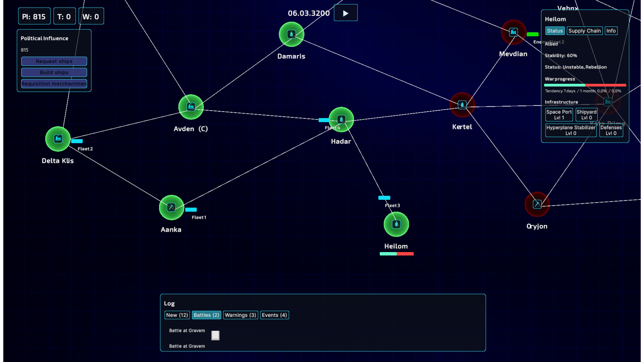Open the Supply Chain tab
The height and width of the screenshot is (362, 644).
[x=584, y=31]
